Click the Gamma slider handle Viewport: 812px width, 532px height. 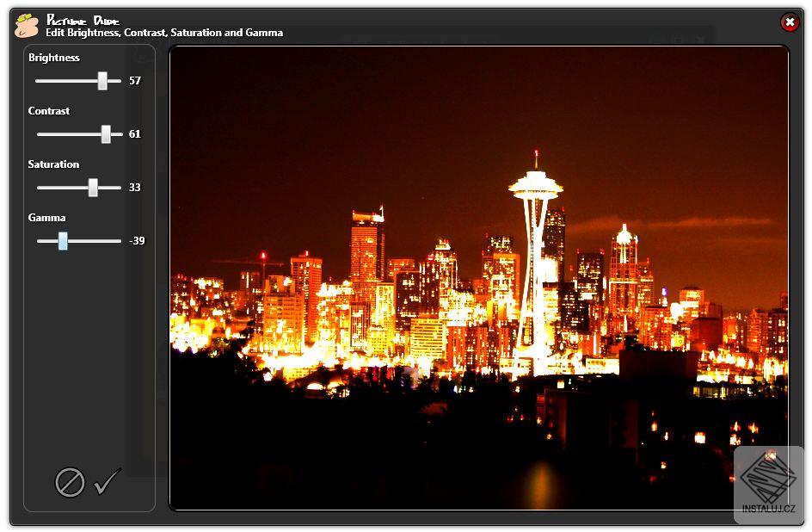tap(63, 241)
